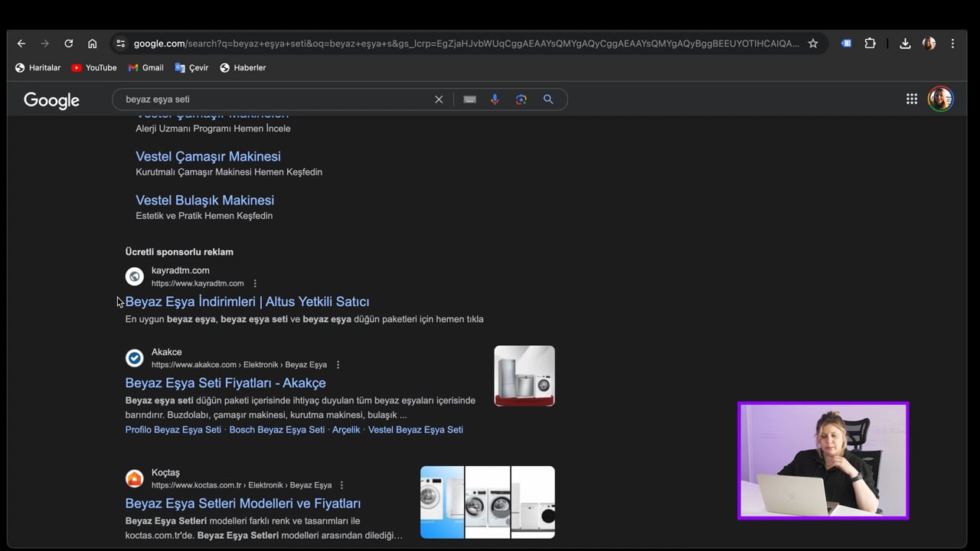The width and height of the screenshot is (980, 551).
Task: Open the browser home page
Action: (92, 44)
